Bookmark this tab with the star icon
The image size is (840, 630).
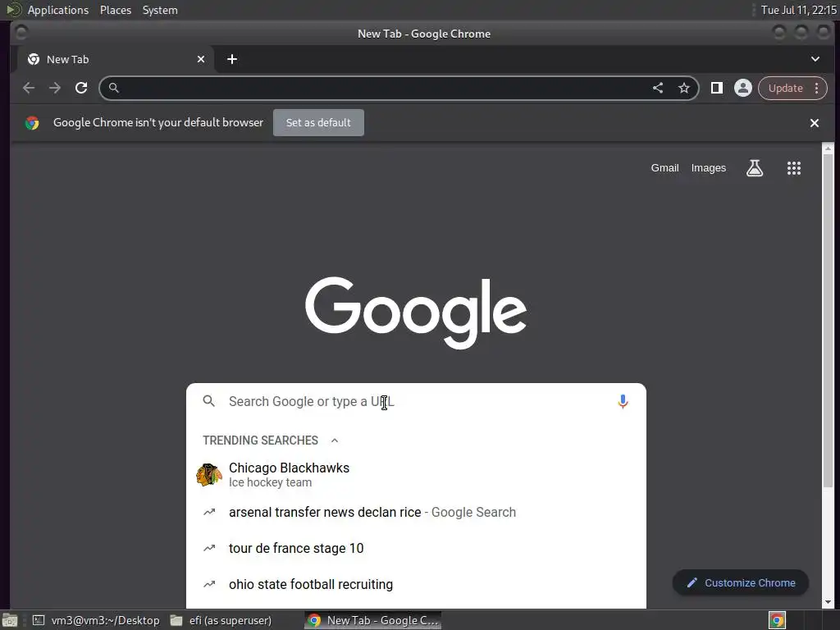click(x=683, y=88)
